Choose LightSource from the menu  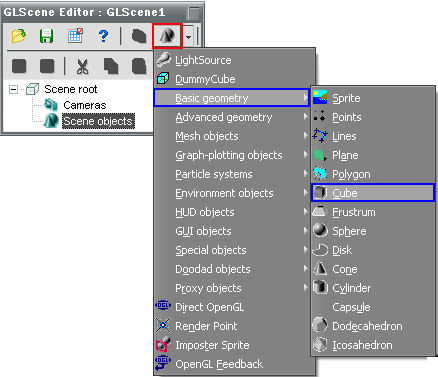[235, 60]
